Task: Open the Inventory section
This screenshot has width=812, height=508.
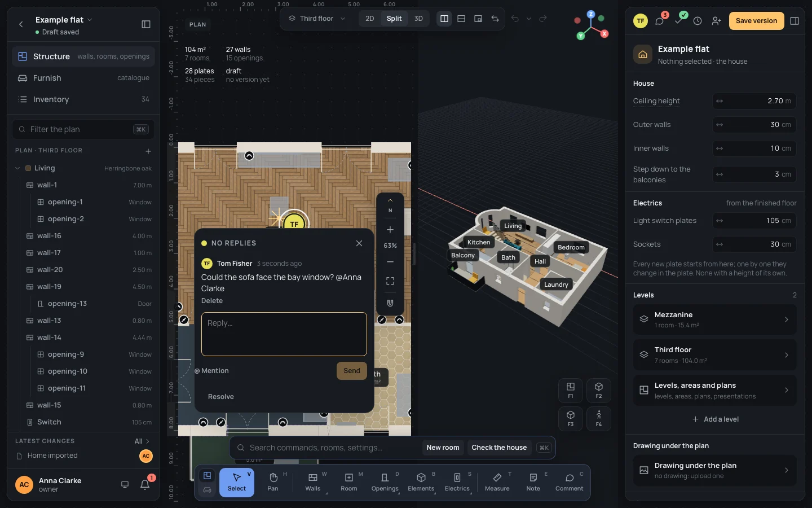Action: (x=83, y=99)
